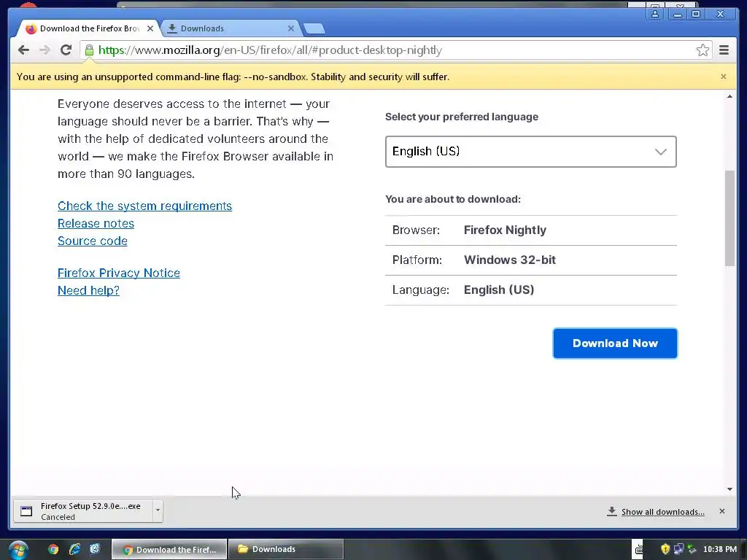Bookmark this page with the star icon
The height and width of the screenshot is (560, 747).
(703, 50)
